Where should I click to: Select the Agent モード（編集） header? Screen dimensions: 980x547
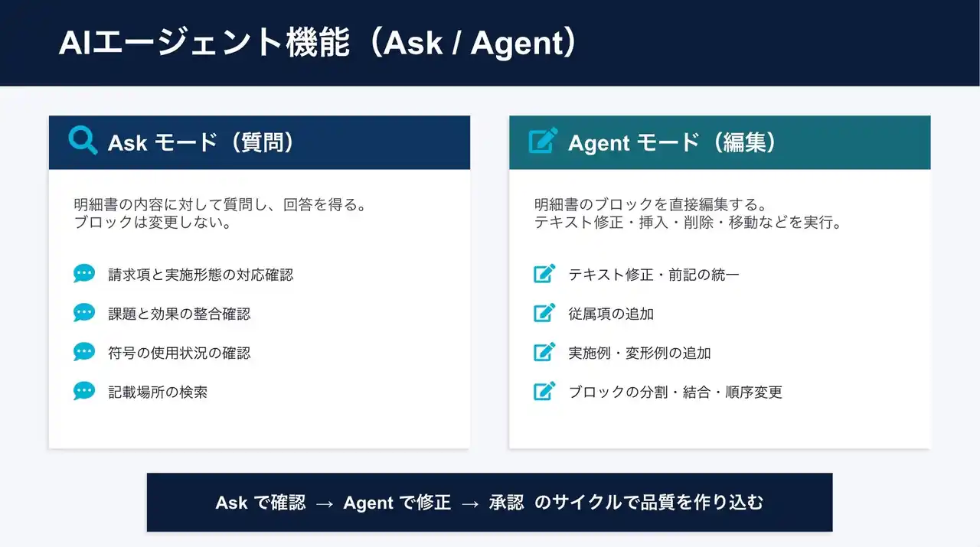point(672,143)
